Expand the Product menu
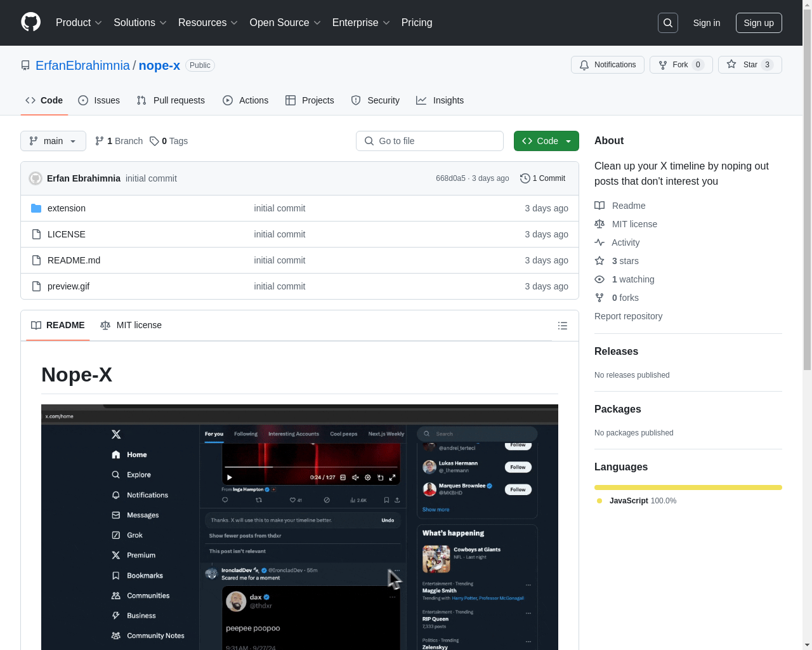 (x=79, y=23)
